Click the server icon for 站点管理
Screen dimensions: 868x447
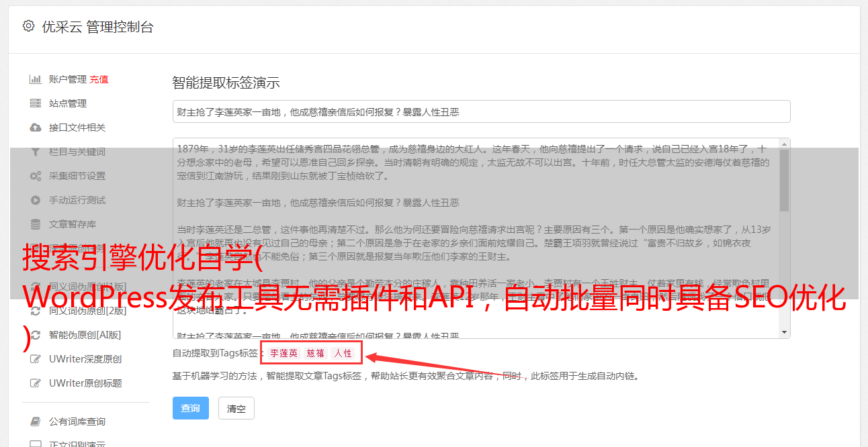coord(36,103)
